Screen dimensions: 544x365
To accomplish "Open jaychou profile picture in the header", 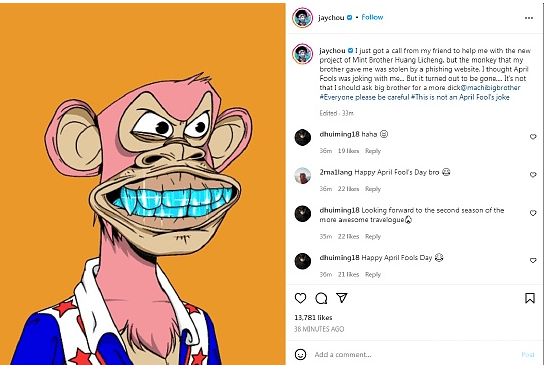I will coord(303,17).
